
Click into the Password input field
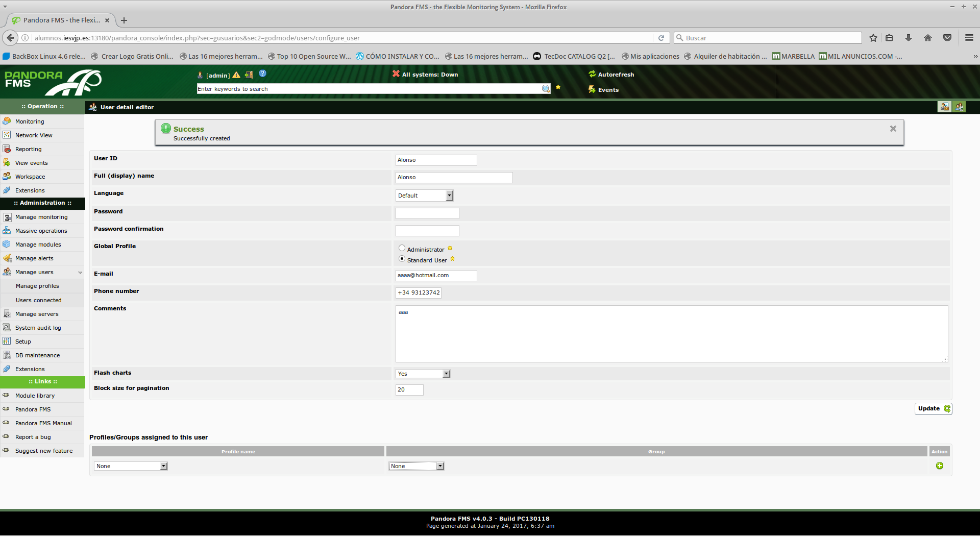pyautogui.click(x=427, y=214)
